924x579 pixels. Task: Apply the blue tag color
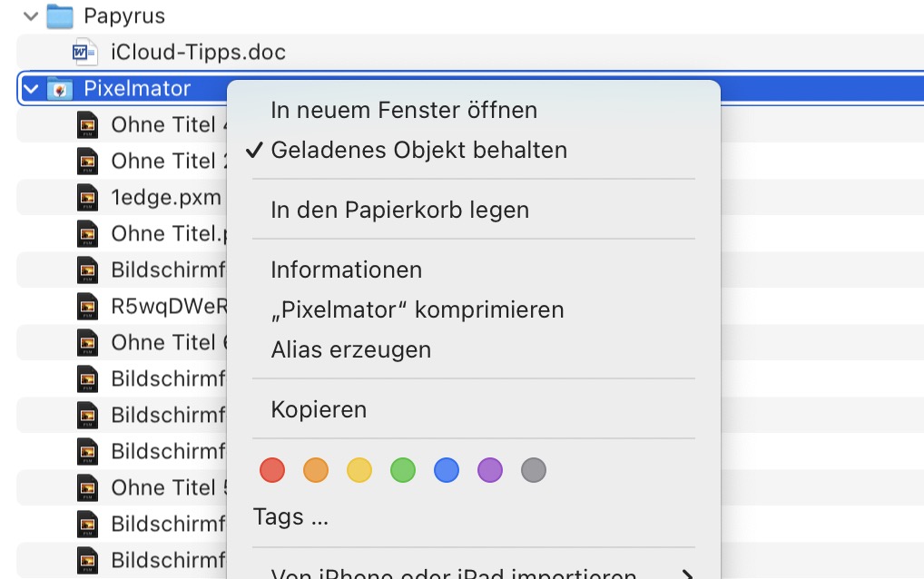[447, 470]
